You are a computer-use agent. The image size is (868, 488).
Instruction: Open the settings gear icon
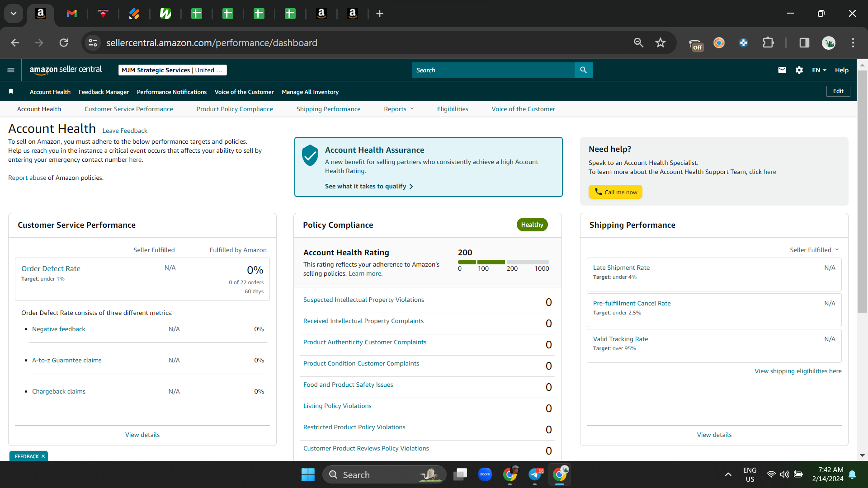click(799, 70)
